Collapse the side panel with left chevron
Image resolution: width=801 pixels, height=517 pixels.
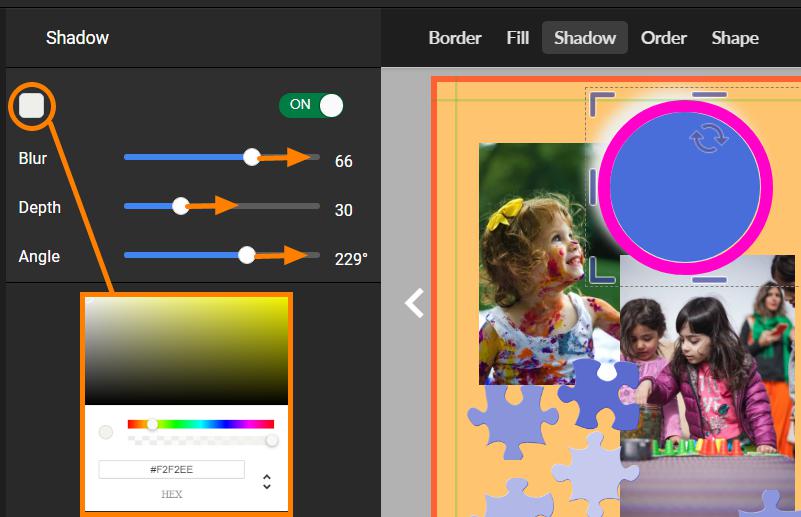(x=414, y=303)
